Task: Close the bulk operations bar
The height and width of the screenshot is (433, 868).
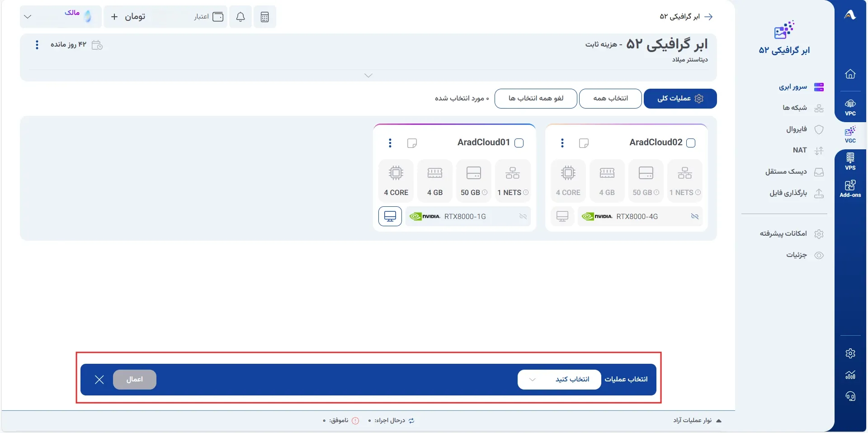Action: point(99,380)
